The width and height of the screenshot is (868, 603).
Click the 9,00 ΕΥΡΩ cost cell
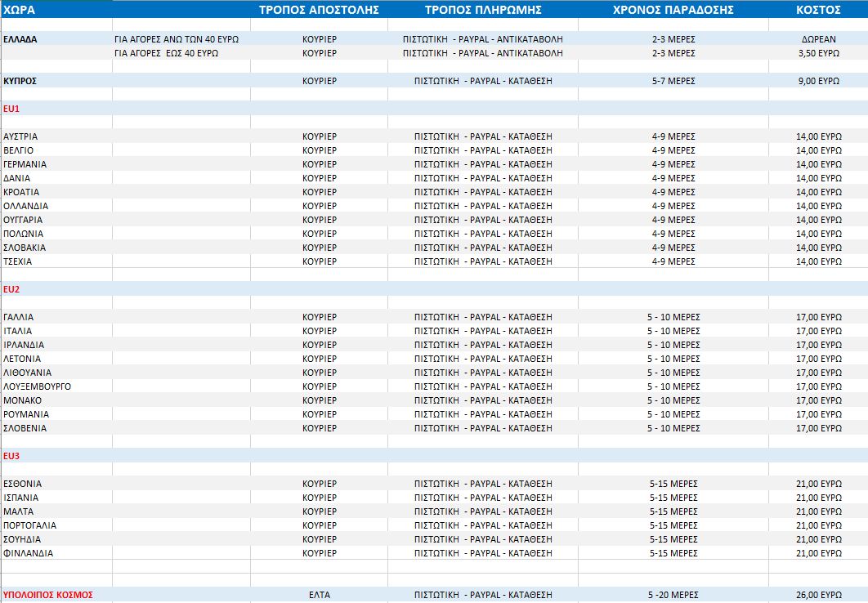[x=819, y=81]
